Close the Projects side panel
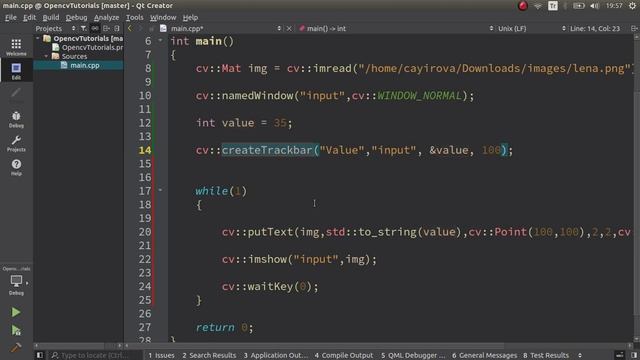Image resolution: width=640 pixels, height=360 pixels. click(x=117, y=28)
